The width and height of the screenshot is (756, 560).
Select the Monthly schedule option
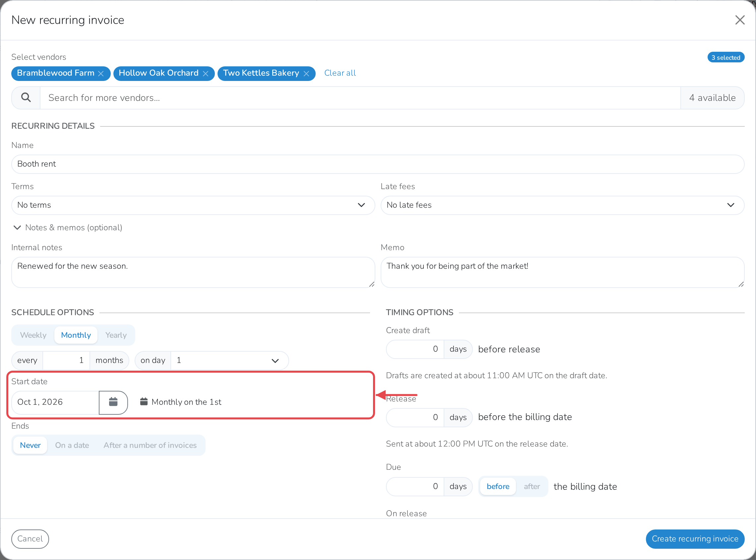click(76, 335)
